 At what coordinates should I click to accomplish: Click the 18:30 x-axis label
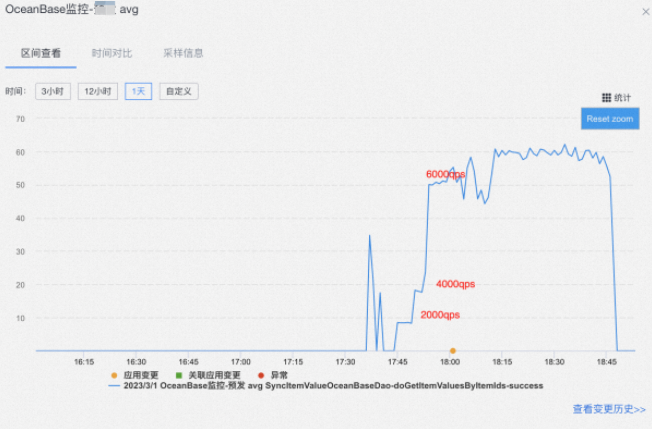point(554,362)
